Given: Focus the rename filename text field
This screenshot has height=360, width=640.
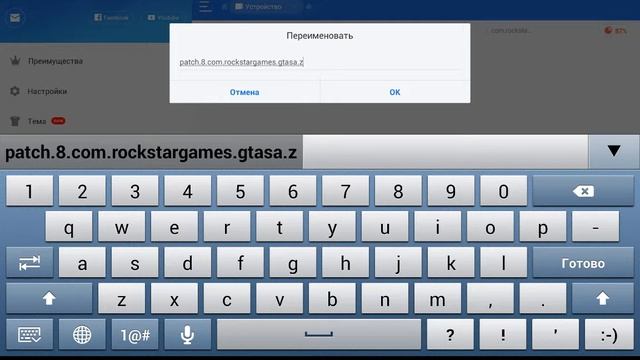Looking at the screenshot, I should click(320, 62).
